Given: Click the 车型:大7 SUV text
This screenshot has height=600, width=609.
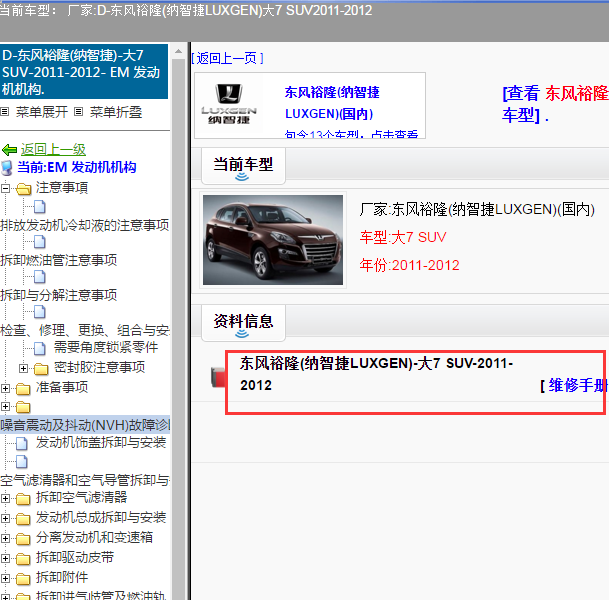Looking at the screenshot, I should coord(403,237).
